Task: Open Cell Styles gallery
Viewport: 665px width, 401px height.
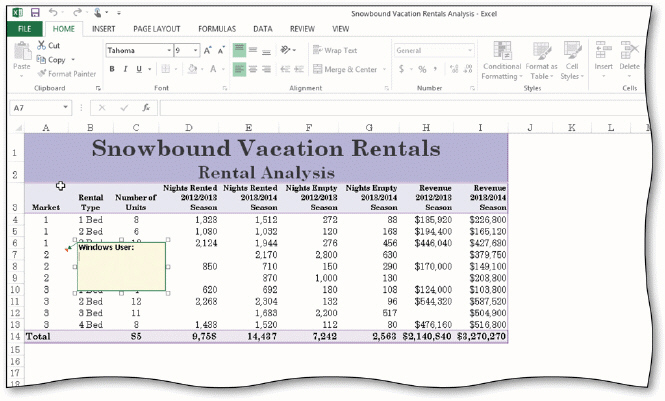Action: 572,61
